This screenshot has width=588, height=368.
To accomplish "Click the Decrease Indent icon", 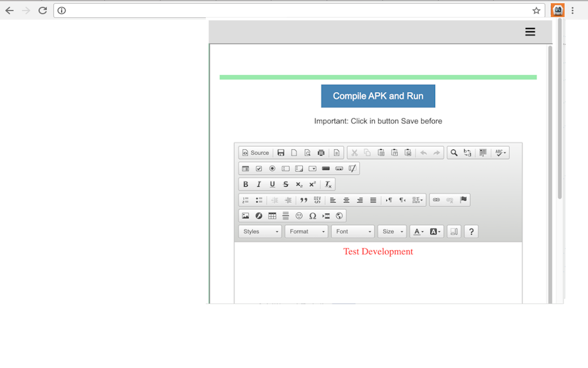I will click(275, 200).
